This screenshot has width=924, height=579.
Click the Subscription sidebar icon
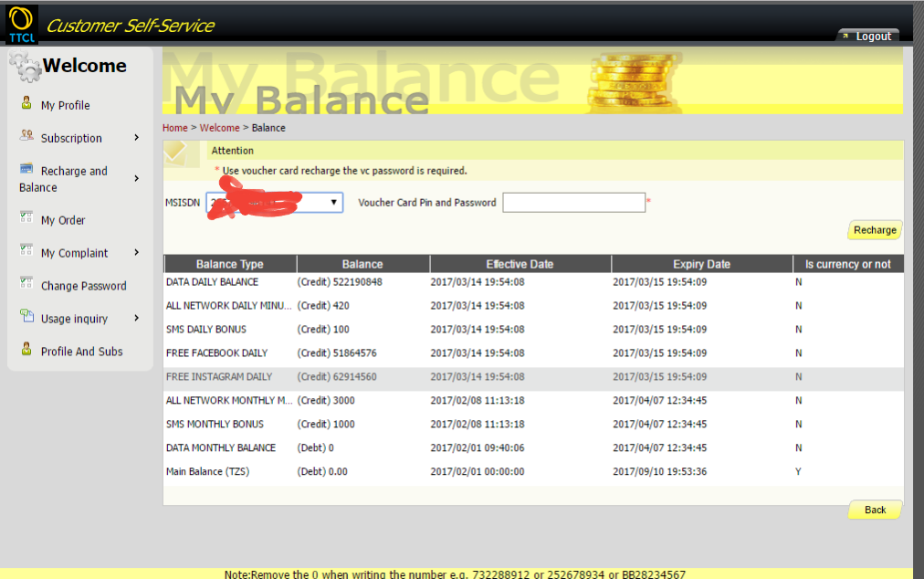click(26, 136)
